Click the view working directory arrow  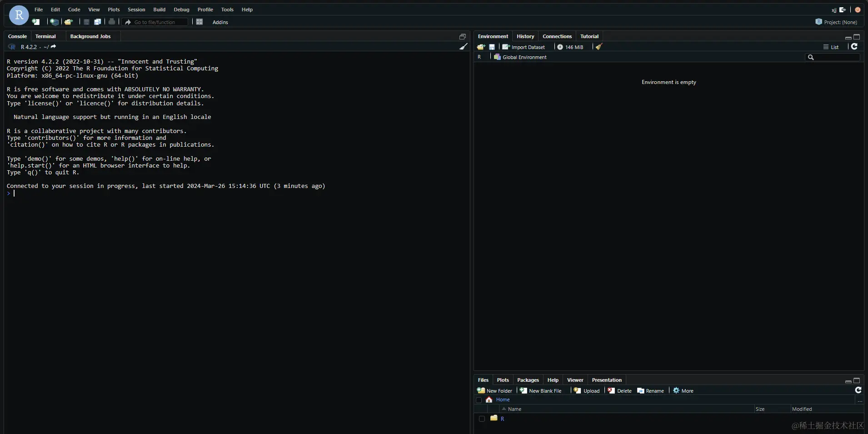pos(53,47)
